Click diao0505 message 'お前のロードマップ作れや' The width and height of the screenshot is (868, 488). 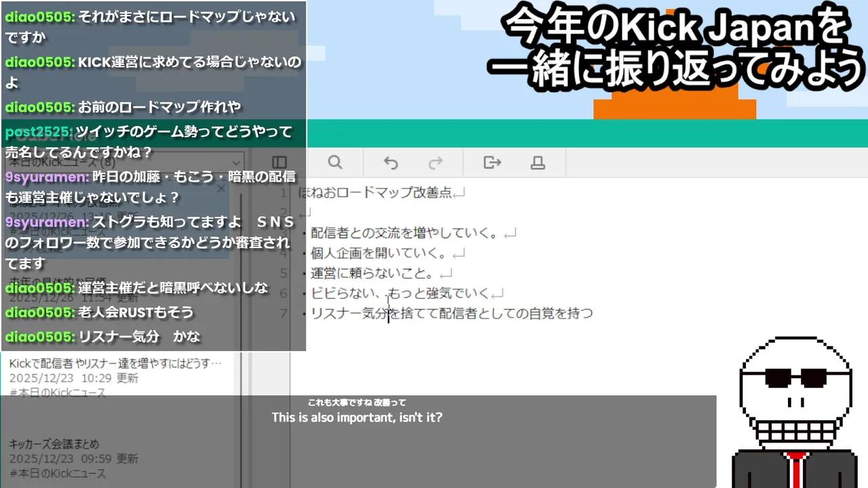point(159,107)
